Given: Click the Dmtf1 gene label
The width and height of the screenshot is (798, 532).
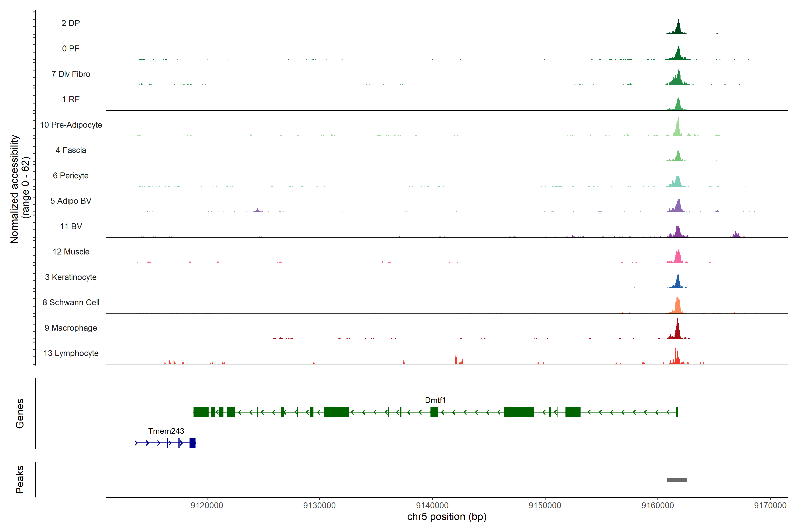Looking at the screenshot, I should point(435,400).
